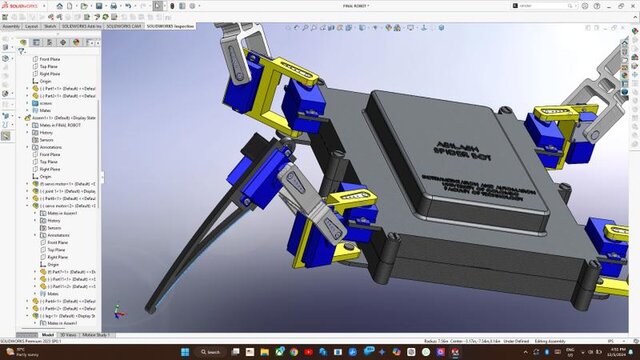Expand the dropdown arrow next to Undo
Viewport: 640px width, 360px height.
coord(135,6)
